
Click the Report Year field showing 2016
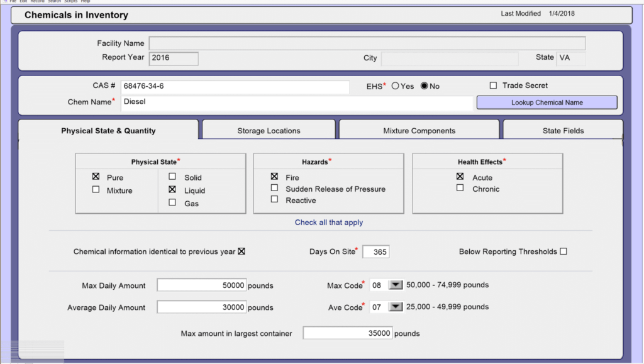coord(174,58)
